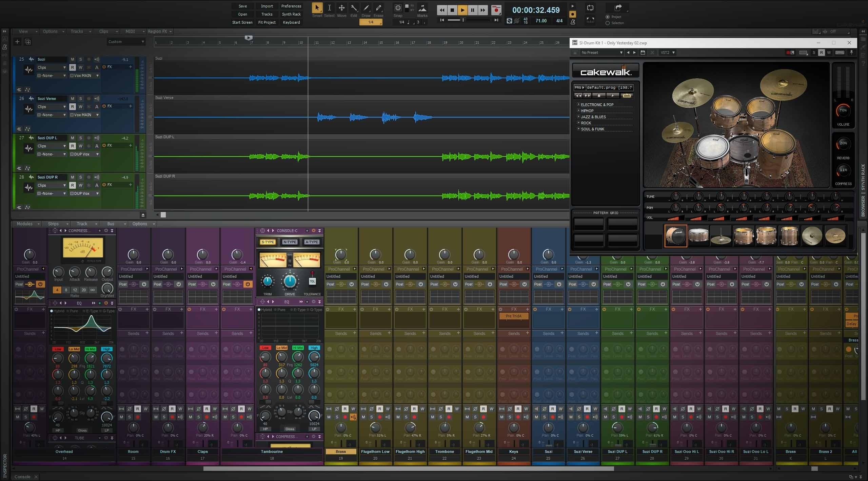Click the Record transport button
The image size is (868, 481).
click(496, 10)
